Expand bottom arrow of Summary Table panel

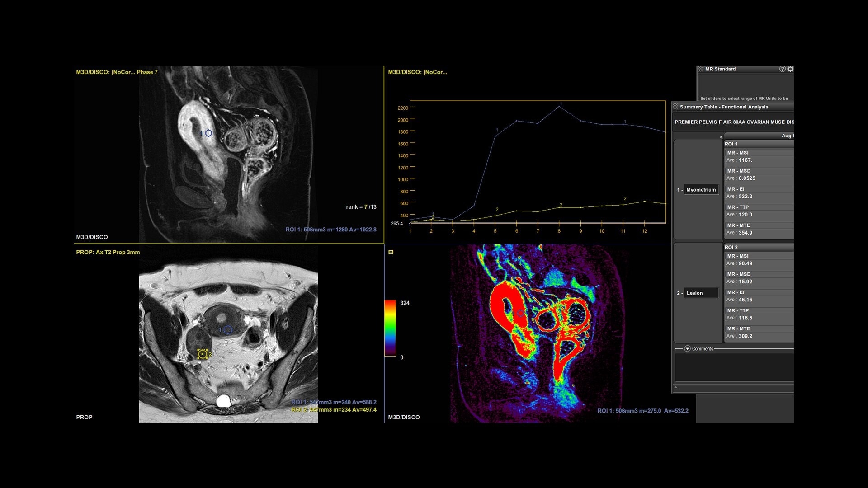675,387
